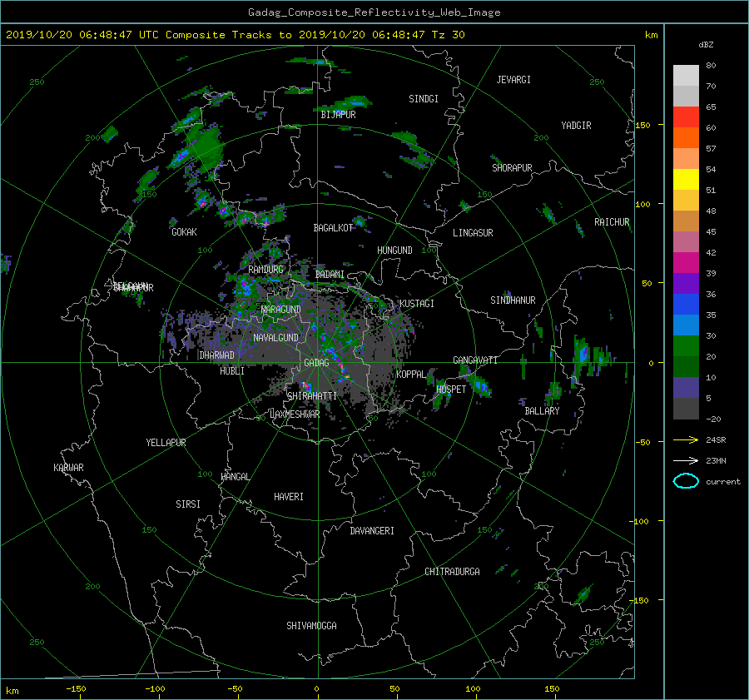Click the BADAMI city label

tap(330, 275)
